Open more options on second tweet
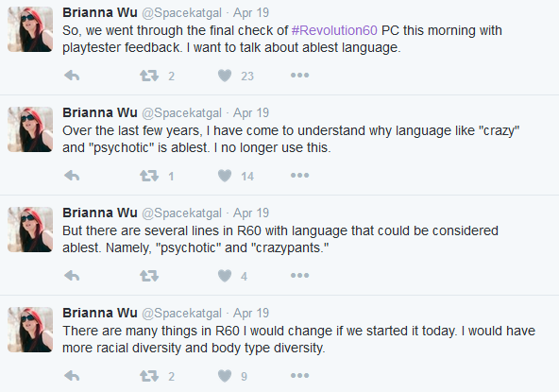This screenshot has width=559, height=392. (x=299, y=176)
